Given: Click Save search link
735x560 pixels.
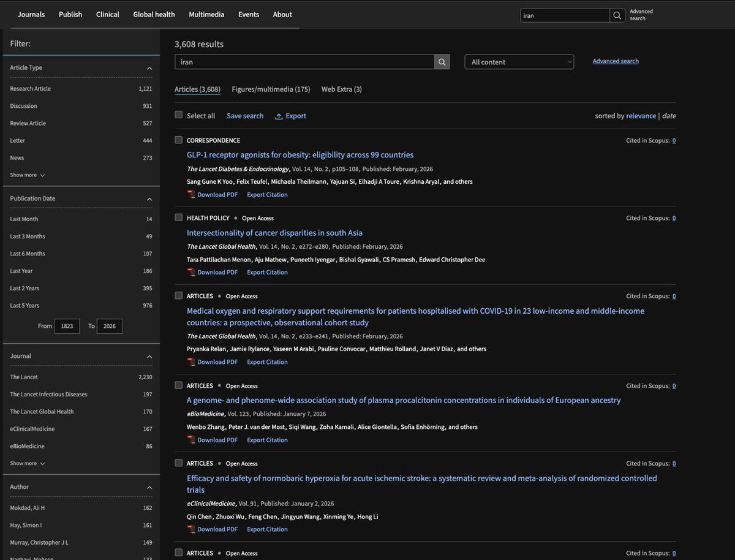Looking at the screenshot, I should coord(245,116).
